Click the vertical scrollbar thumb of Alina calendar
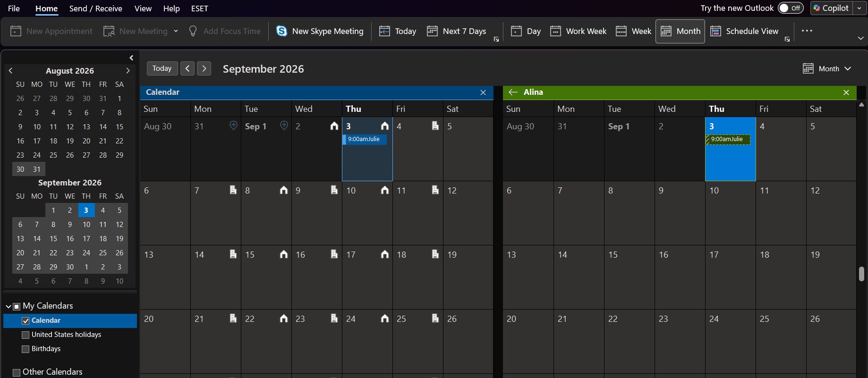This screenshot has width=868, height=378. click(861, 274)
